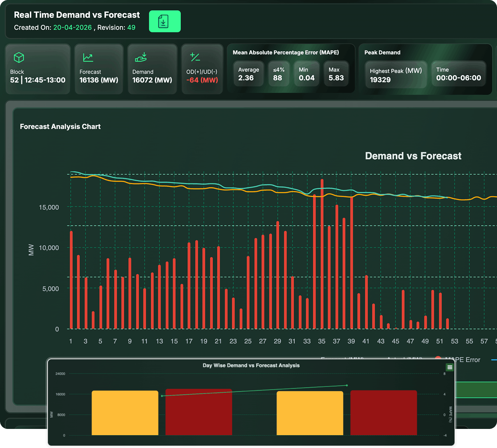Click the MAPE Max value 5.83
Image resolution: width=497 pixels, height=448 pixels.
coord(336,78)
